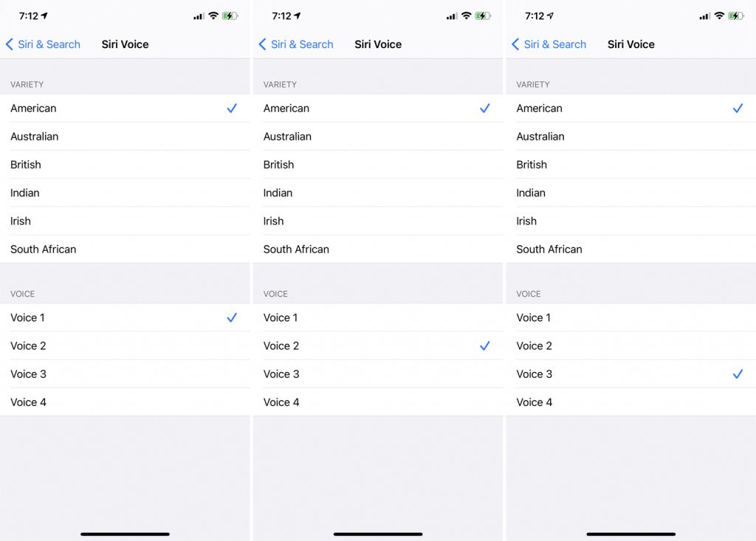Screen dimensions: 756x541
Task: Tap the home indicator bar at the bottom
Action: pyautogui.click(x=125, y=533)
